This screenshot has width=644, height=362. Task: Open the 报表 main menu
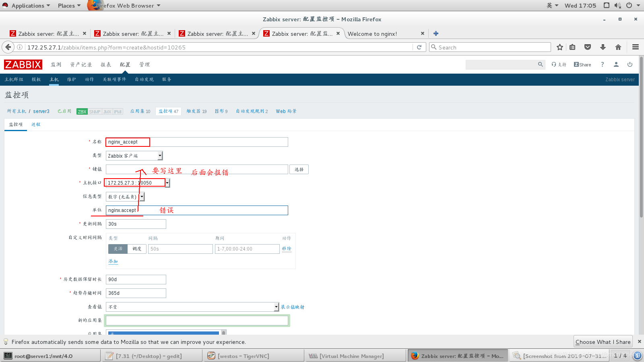106,64
